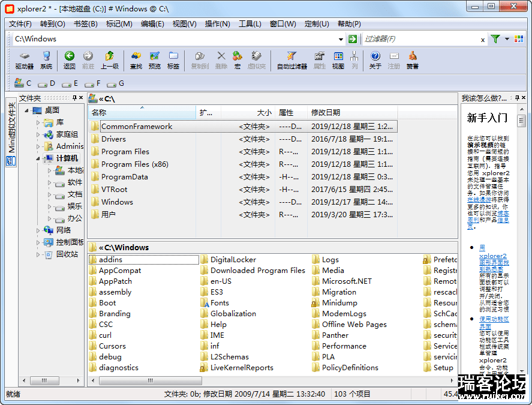
Task: Select the Fonts folder in Windows pane
Action: 215,303
